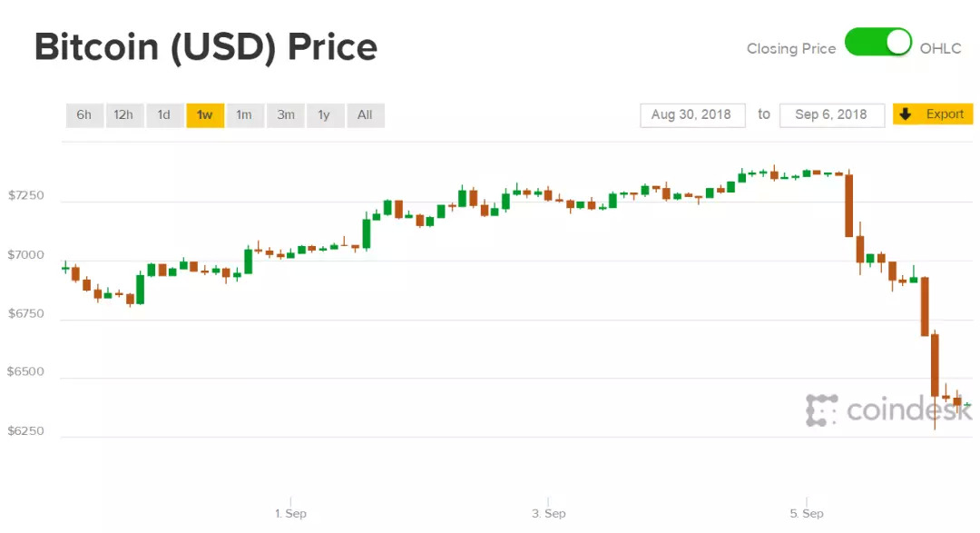This screenshot has height=533, width=980.
Task: Toggle the Closing Price / OHLC switch
Action: (877, 43)
